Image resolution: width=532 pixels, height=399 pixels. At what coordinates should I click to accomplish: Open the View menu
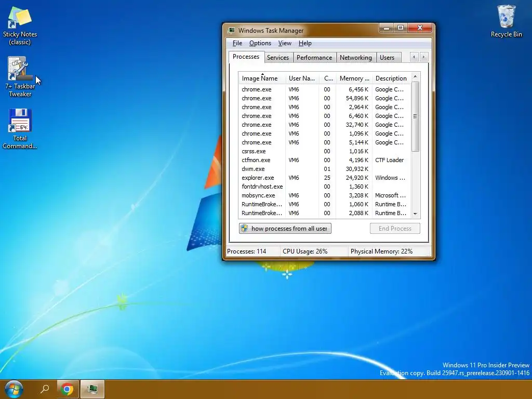(285, 43)
